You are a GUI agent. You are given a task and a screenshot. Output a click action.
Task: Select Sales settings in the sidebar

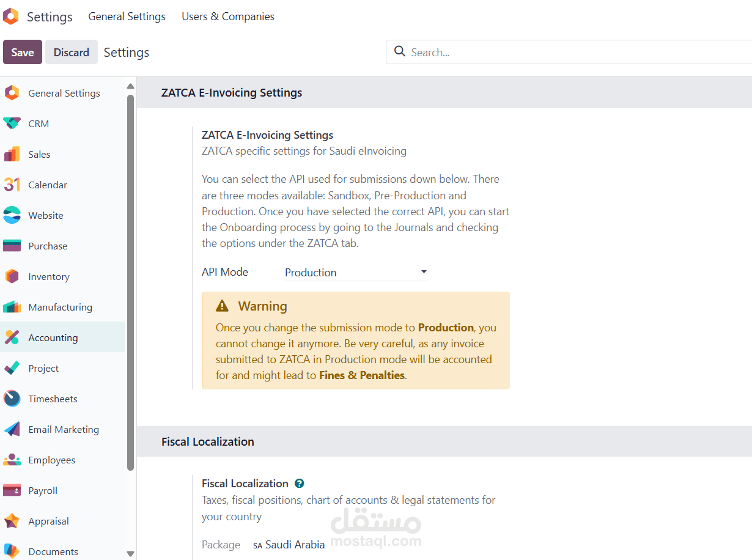click(x=62, y=154)
